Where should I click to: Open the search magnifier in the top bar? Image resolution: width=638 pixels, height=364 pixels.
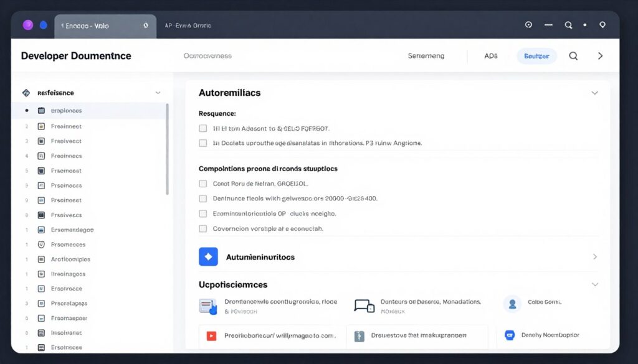(x=573, y=55)
